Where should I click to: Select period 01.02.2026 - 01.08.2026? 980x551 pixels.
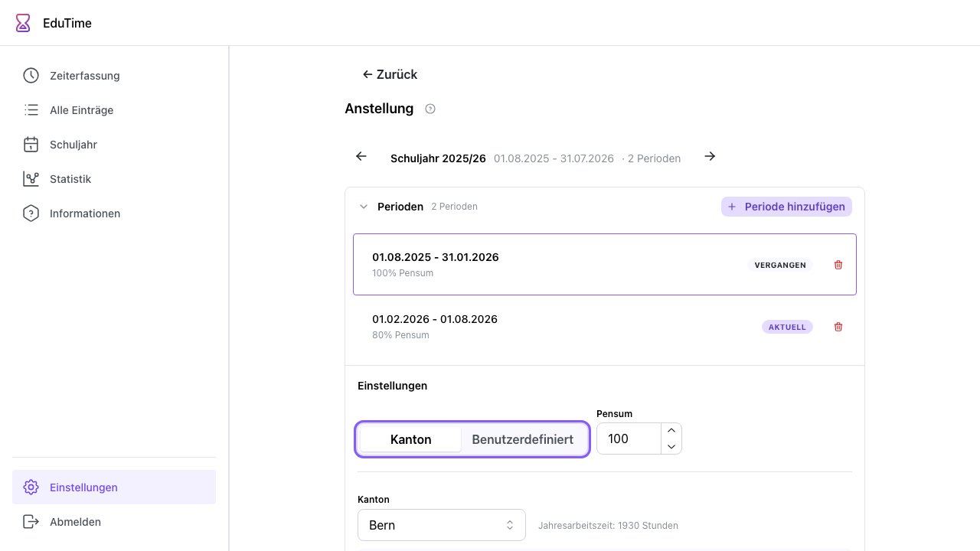[605, 326]
